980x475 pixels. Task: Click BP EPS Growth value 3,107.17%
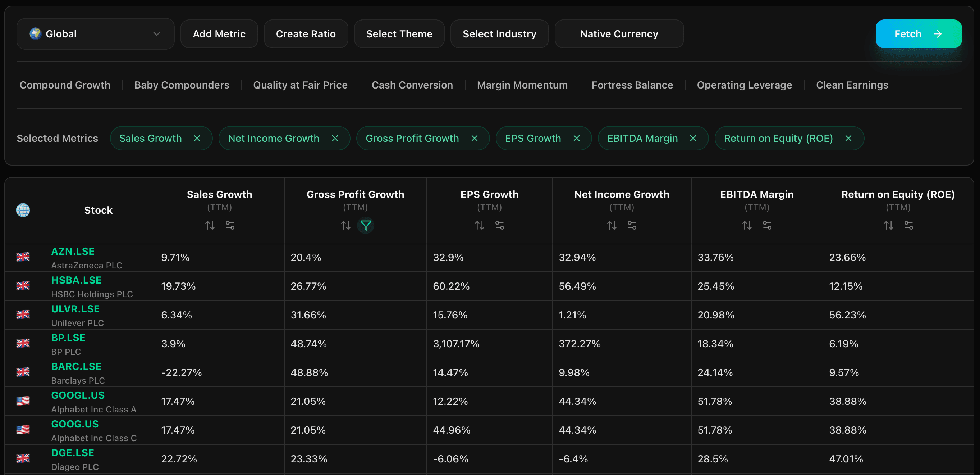click(x=456, y=344)
